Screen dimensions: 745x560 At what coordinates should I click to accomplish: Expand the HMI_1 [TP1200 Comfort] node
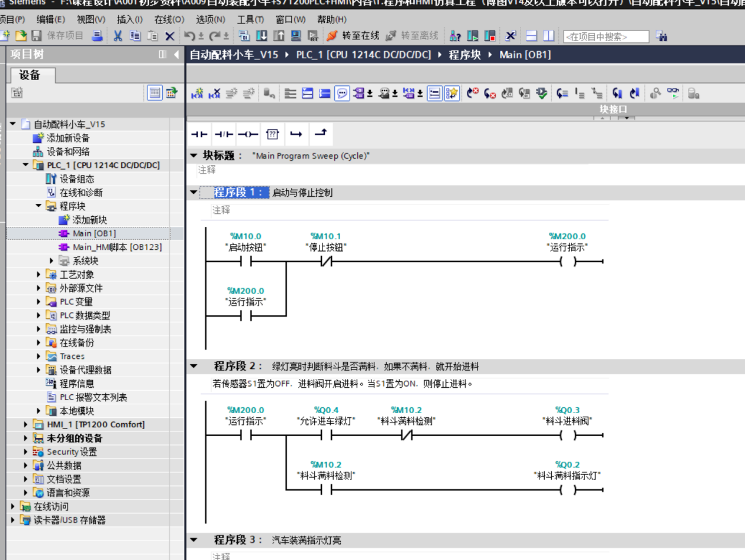[x=25, y=424]
